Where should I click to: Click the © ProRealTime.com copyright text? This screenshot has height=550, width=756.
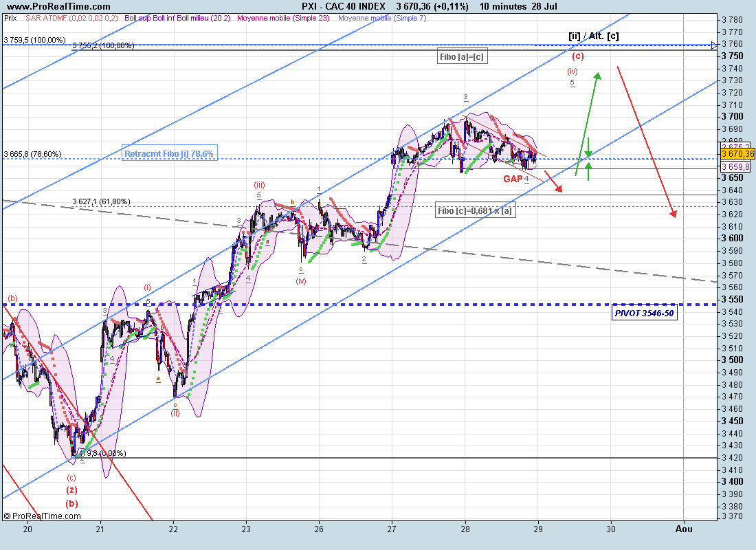pyautogui.click(x=42, y=516)
